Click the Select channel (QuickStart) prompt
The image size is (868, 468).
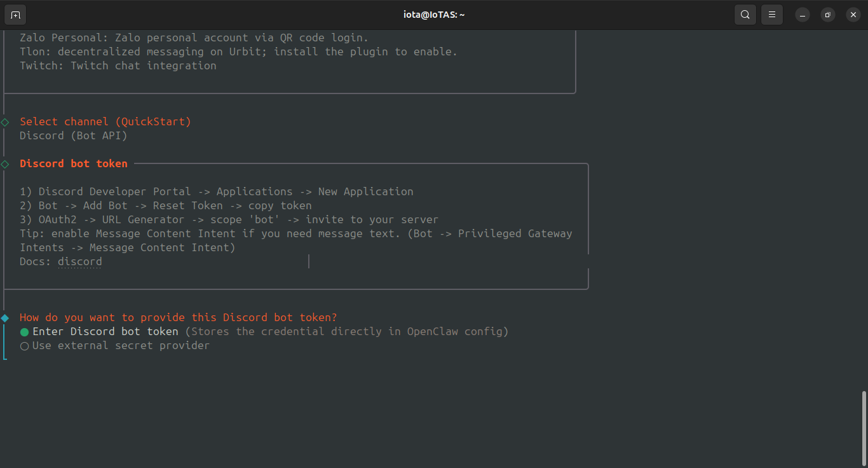tap(105, 121)
